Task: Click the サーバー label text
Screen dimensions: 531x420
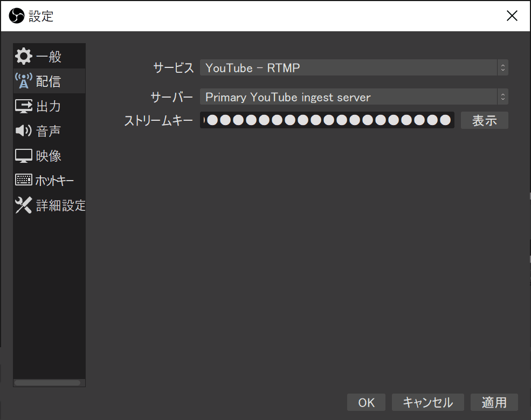Action: (x=171, y=97)
